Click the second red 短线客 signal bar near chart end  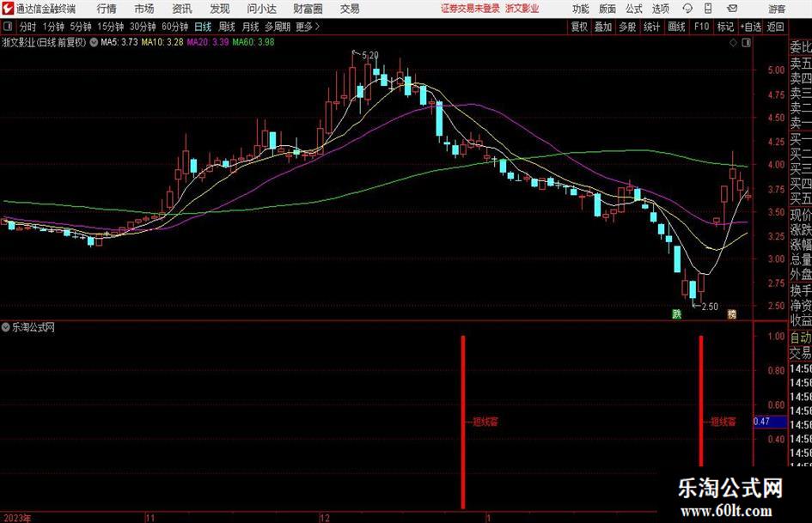[x=701, y=401]
